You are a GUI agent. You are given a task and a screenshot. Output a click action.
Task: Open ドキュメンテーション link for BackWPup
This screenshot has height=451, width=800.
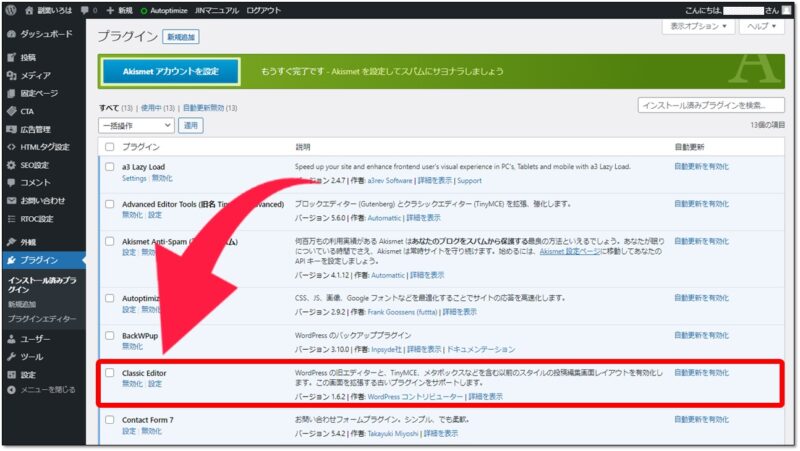[481, 349]
